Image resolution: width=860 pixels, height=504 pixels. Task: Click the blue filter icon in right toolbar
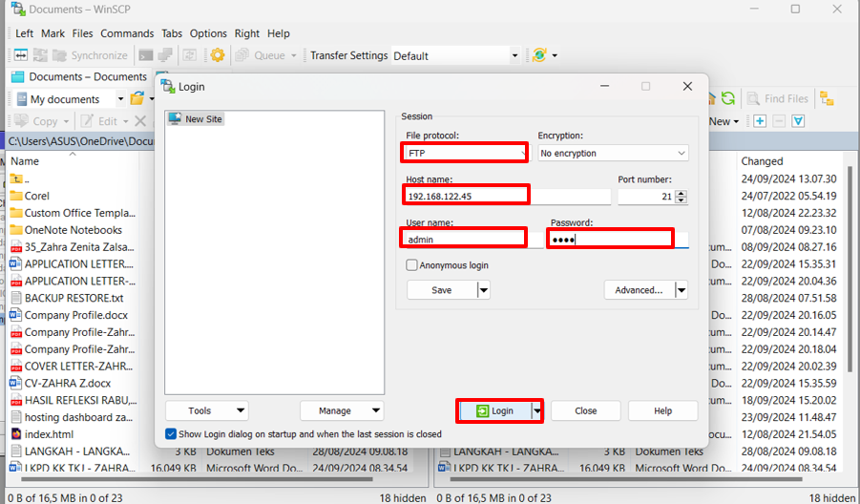pos(798,121)
